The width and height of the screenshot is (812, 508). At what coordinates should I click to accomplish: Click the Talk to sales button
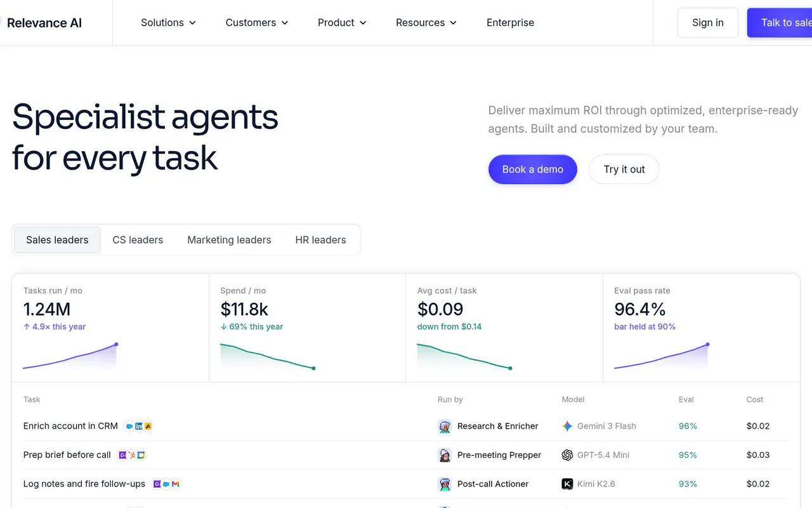(780, 23)
